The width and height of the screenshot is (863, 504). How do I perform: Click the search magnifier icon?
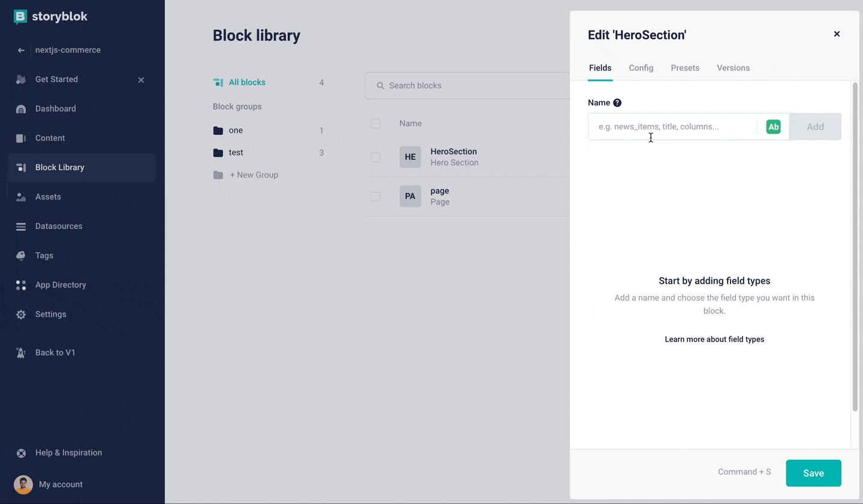click(x=380, y=86)
